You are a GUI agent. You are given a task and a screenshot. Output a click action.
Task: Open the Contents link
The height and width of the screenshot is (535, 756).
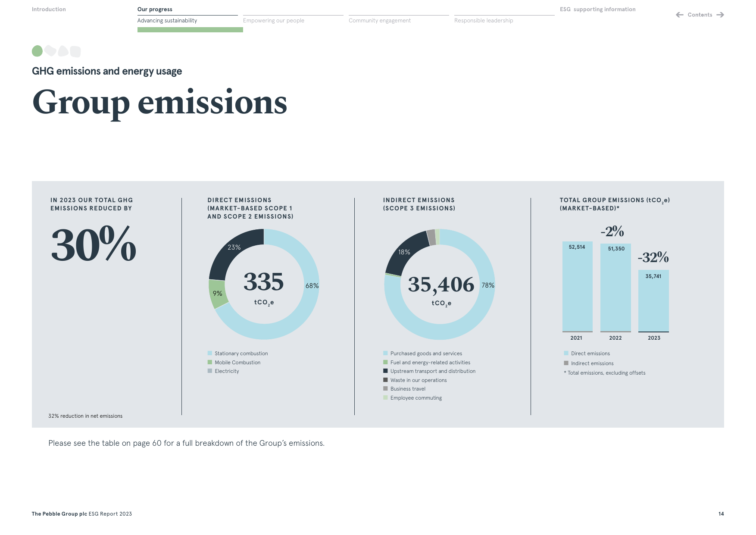coord(700,15)
